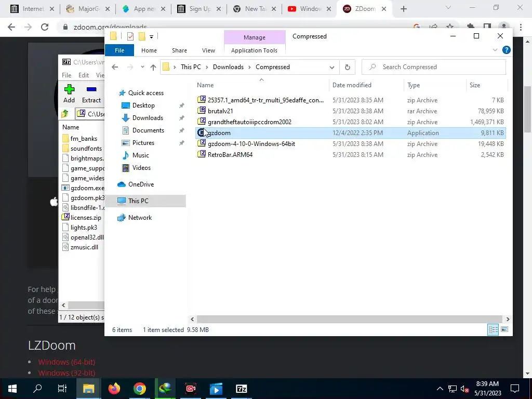Image resolution: width=532 pixels, height=399 pixels.
Task: Select OneDrive in navigation pane
Action: click(x=141, y=184)
